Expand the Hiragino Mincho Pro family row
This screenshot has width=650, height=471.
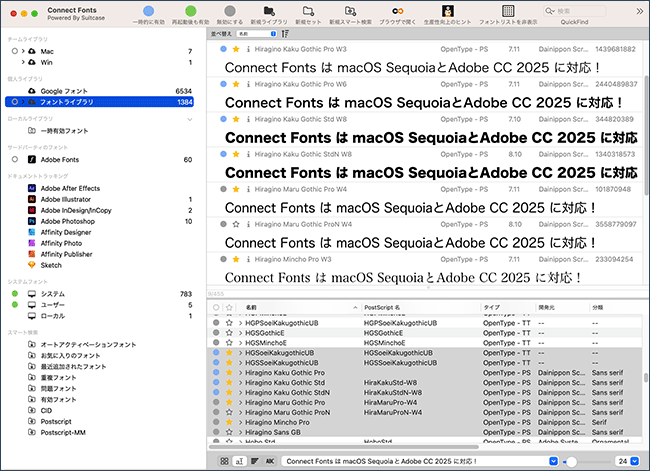[x=240, y=422]
